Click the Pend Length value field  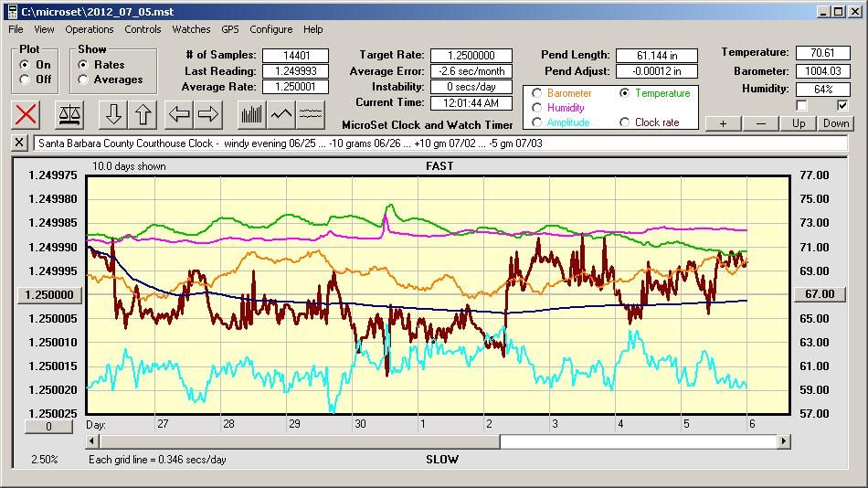click(x=656, y=56)
